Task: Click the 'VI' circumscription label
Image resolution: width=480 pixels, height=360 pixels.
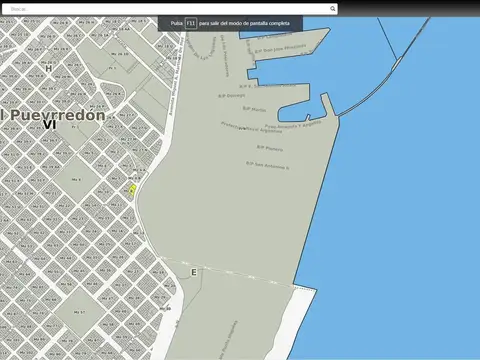Action: [50, 125]
